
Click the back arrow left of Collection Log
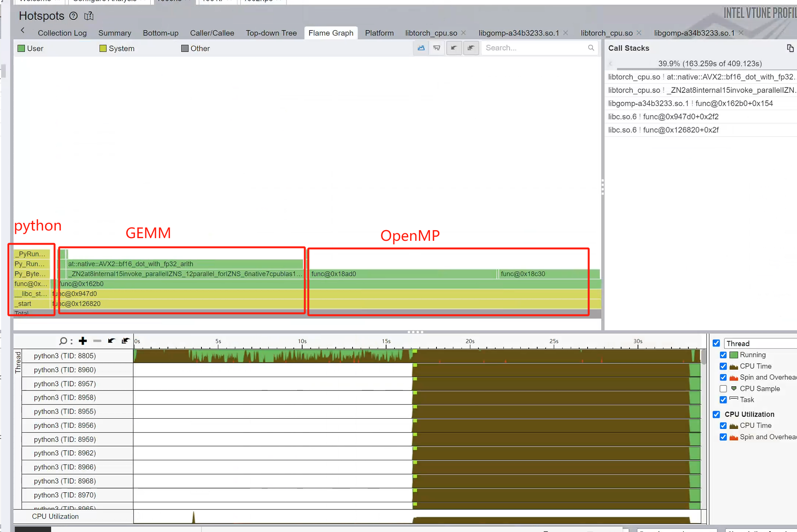[23, 30]
